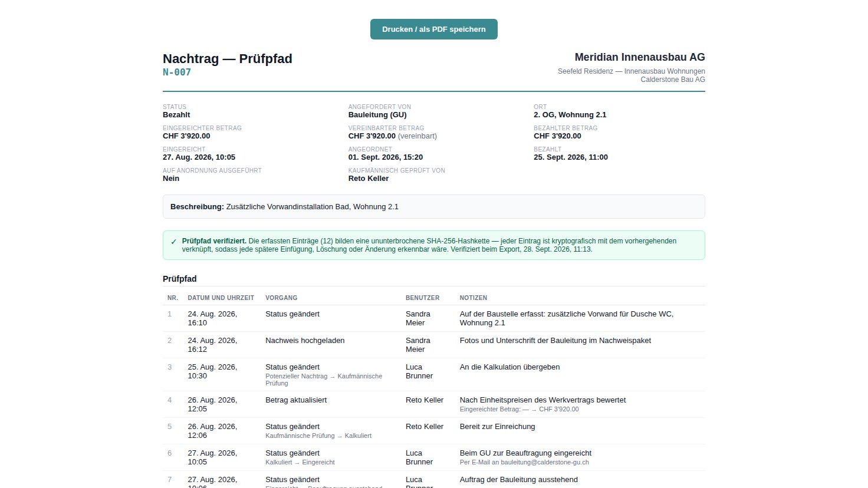Click the client name Calderstone Bau AG
The width and height of the screenshot is (868, 488).
click(x=673, y=80)
